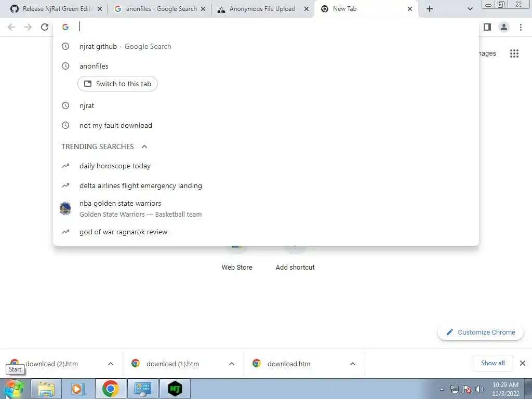Open the tab search dropdown
Viewport: 532px width, 399px height.
point(470,9)
